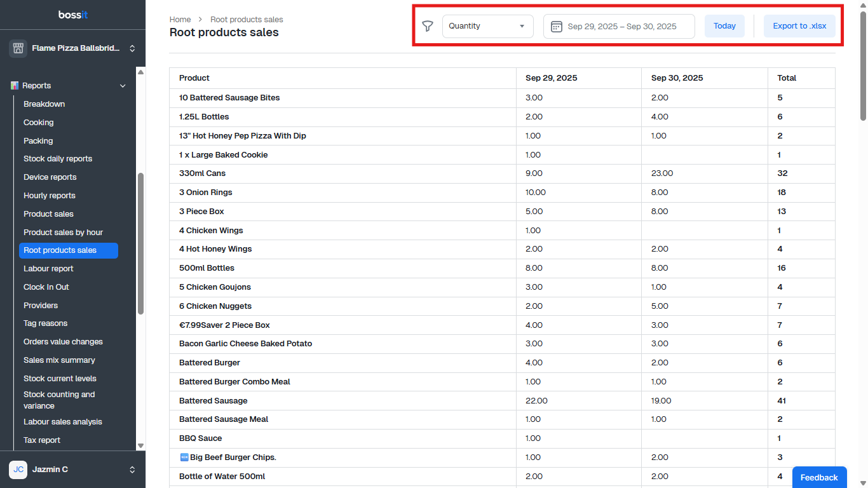The width and height of the screenshot is (868, 488).
Task: Click the Reports chart icon in sidebar
Action: 15,86
